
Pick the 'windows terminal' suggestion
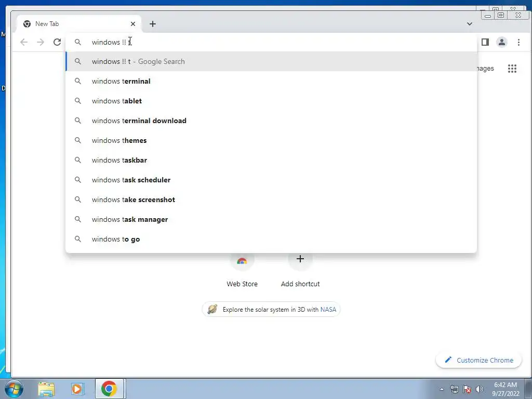click(271, 81)
